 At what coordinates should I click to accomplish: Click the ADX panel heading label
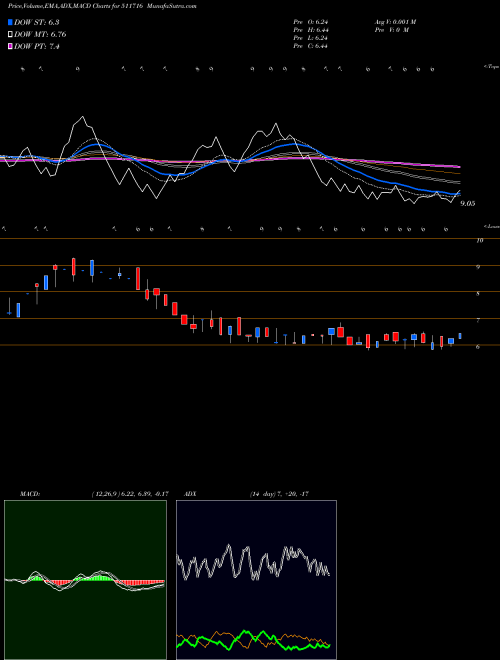click(190, 494)
